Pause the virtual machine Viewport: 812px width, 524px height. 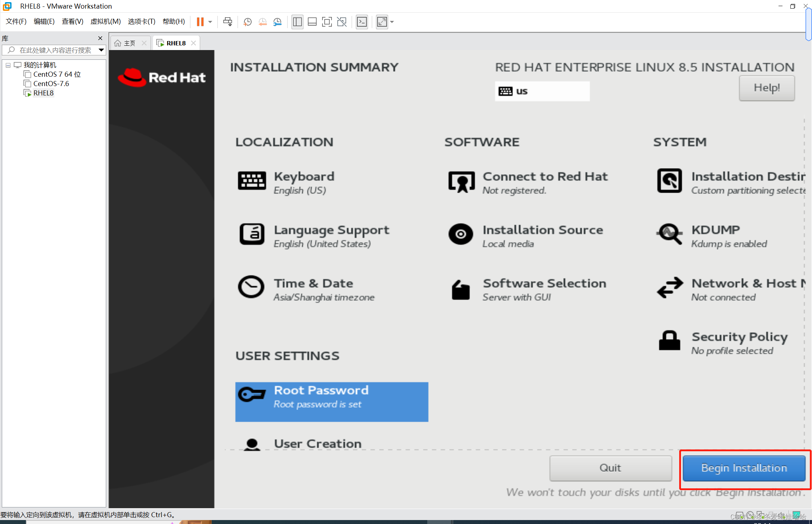tap(200, 22)
